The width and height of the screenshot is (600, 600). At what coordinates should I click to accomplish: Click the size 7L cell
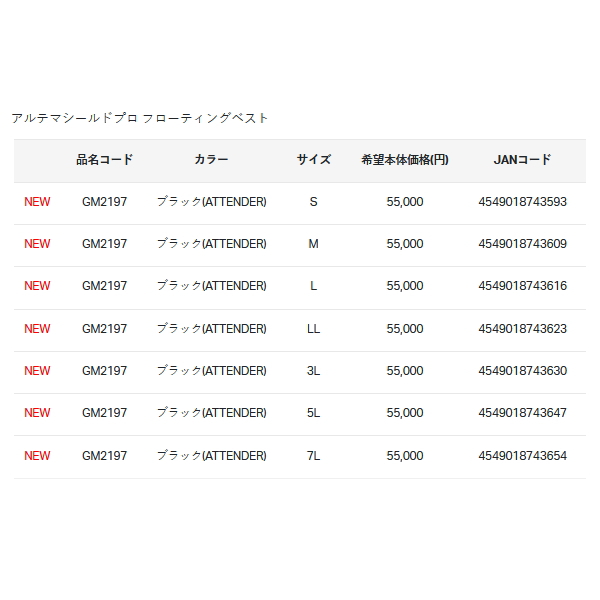313,456
